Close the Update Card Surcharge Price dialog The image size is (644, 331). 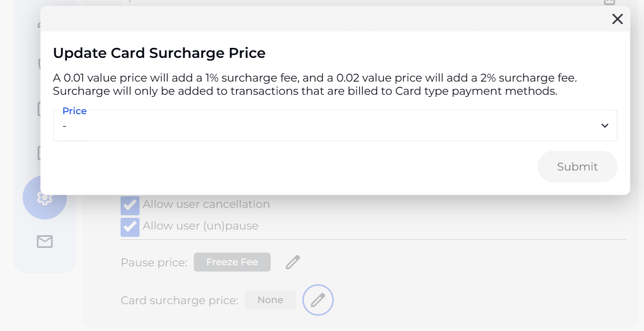point(617,19)
